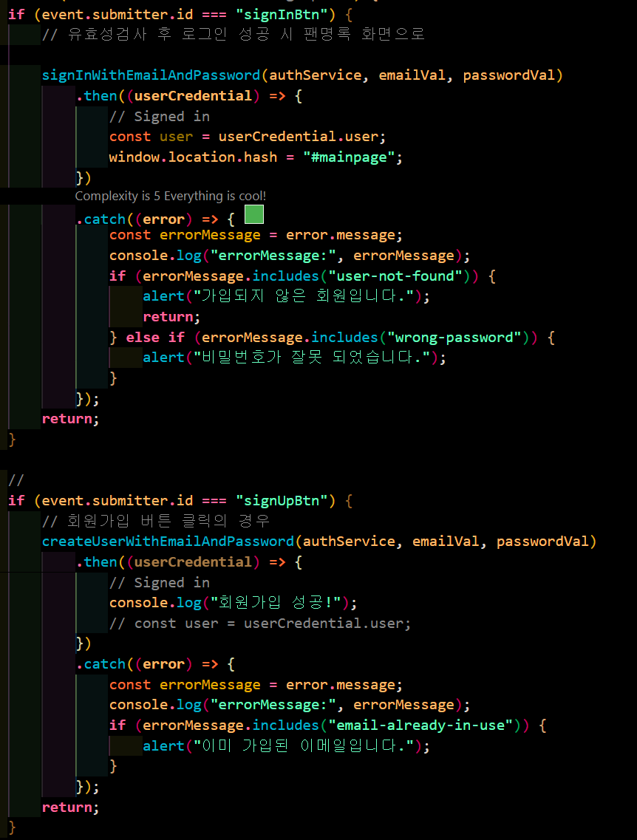Viewport: 637px width, 840px height.
Task: Click the 'Complexity is 5 Everything is cool!' code lens
Action: pyautogui.click(x=171, y=196)
